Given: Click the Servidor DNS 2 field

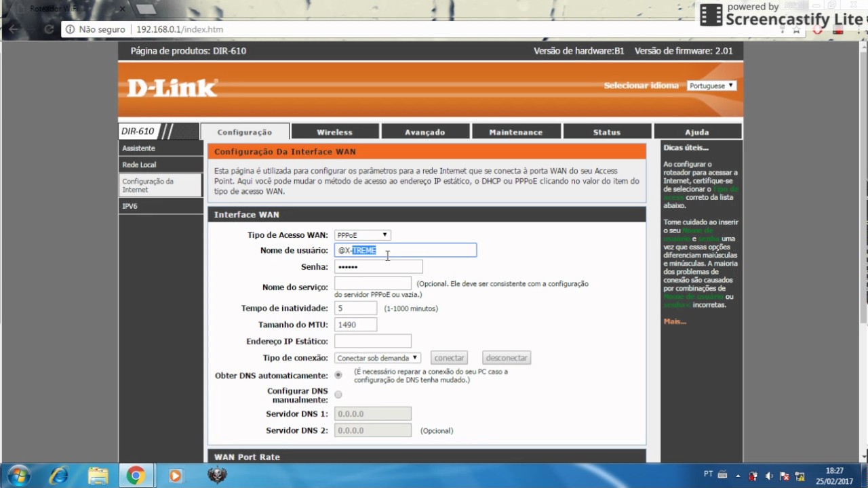Looking at the screenshot, I should point(373,430).
